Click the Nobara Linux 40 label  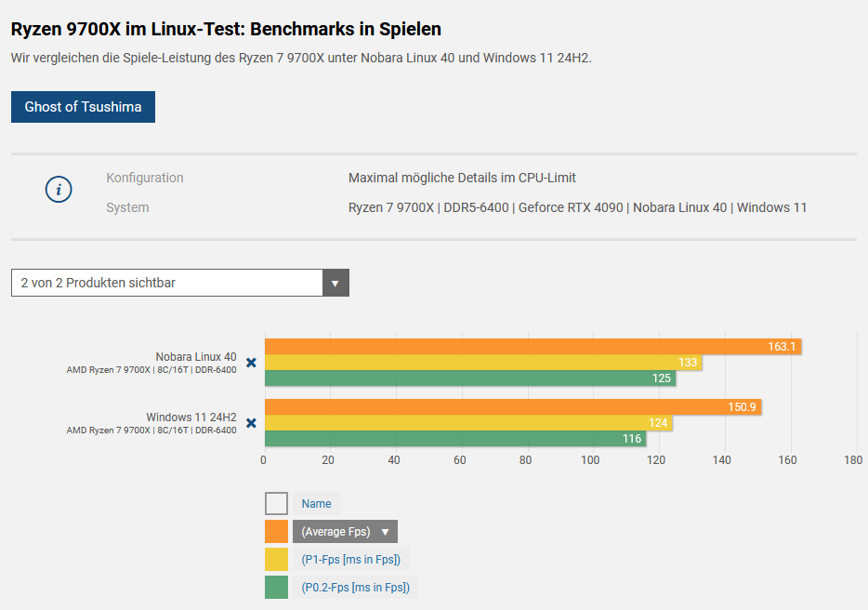click(196, 357)
